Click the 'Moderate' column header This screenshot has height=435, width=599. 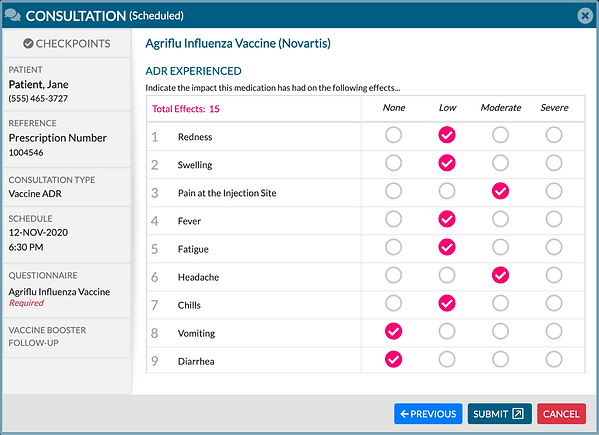pos(501,108)
